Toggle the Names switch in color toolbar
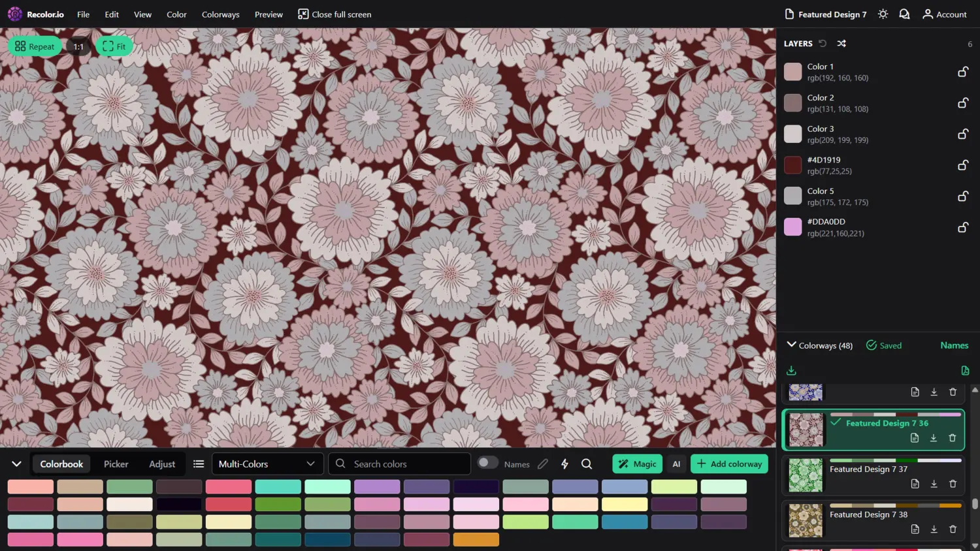Viewport: 980px width, 551px height. pos(487,463)
